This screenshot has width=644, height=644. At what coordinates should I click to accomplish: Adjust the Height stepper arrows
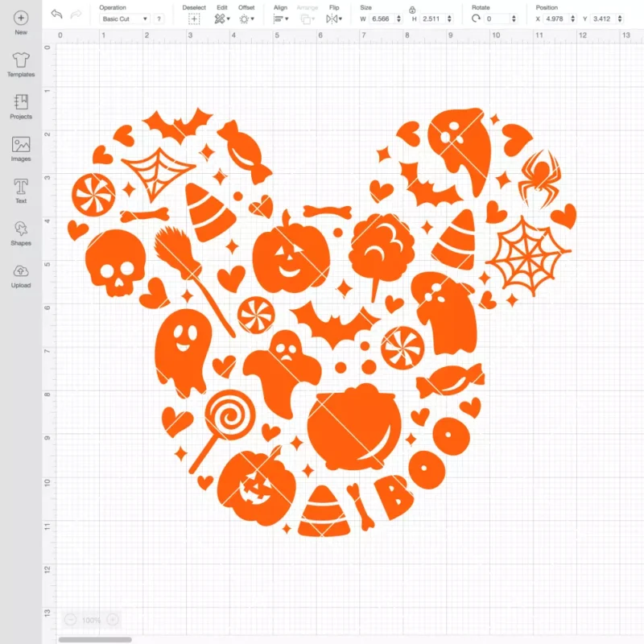(449, 19)
